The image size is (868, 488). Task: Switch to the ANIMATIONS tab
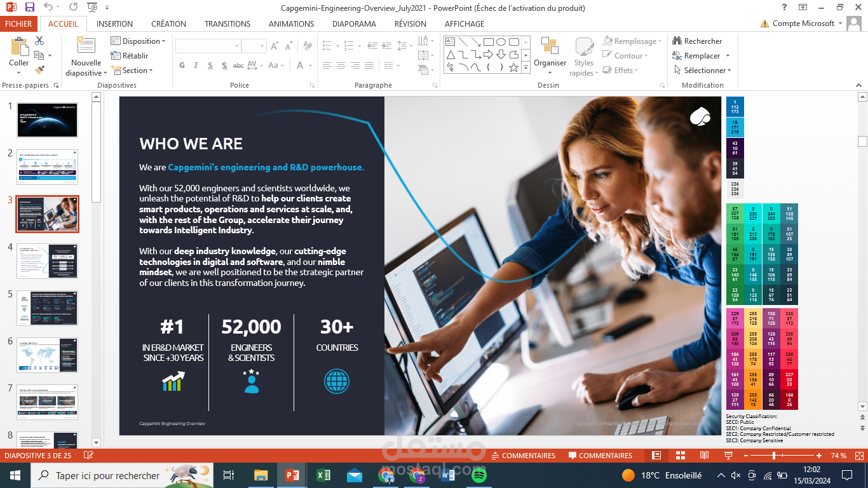coord(291,24)
